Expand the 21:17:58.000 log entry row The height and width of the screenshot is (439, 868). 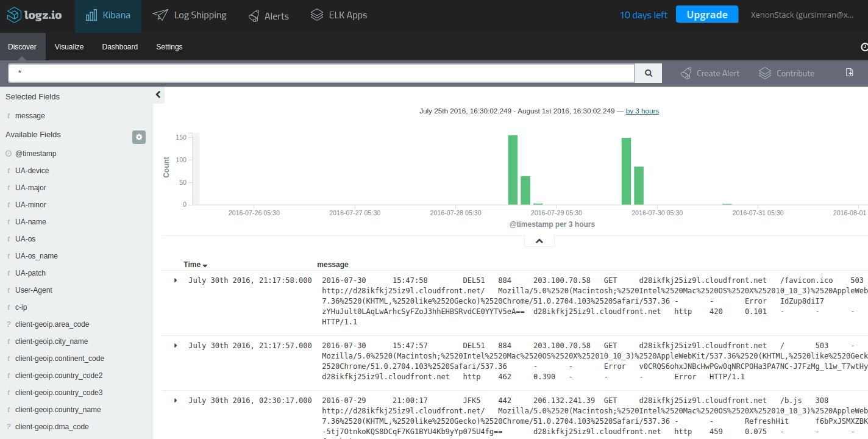(x=176, y=280)
